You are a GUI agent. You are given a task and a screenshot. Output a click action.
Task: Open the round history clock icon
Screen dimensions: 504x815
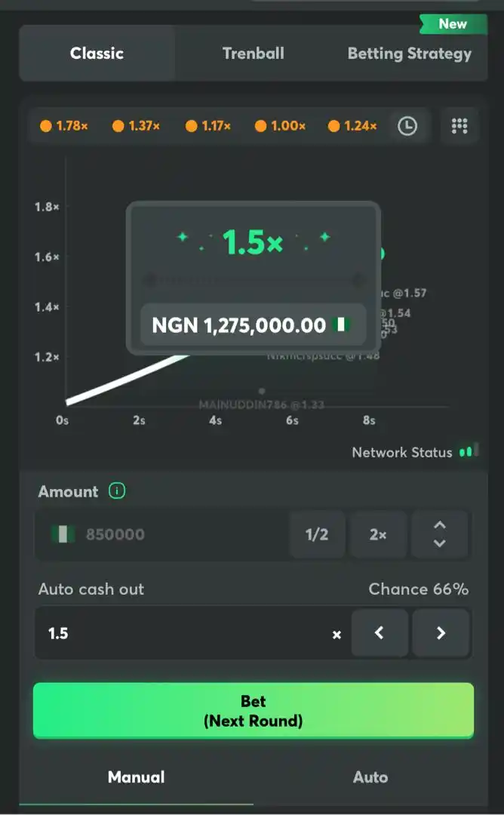coord(407,126)
